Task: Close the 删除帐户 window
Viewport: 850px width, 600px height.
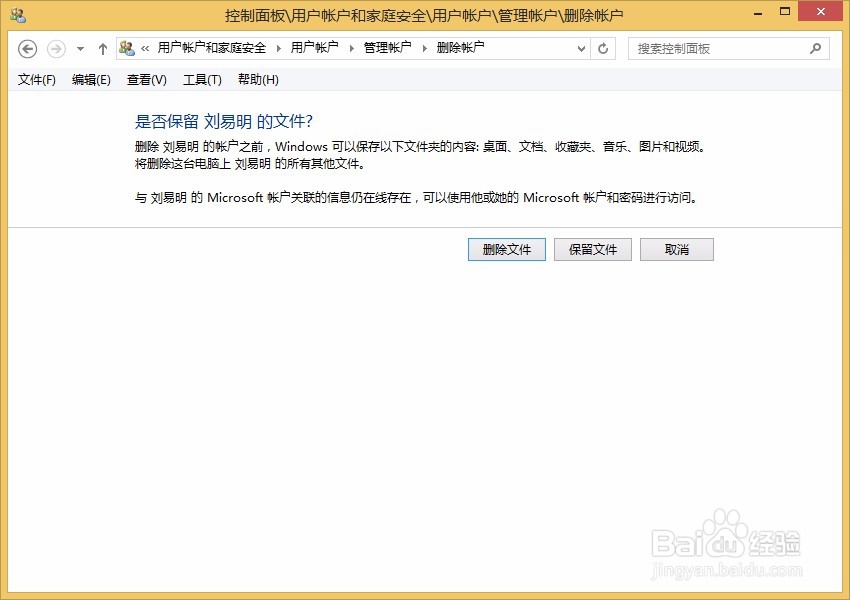Action: click(821, 11)
